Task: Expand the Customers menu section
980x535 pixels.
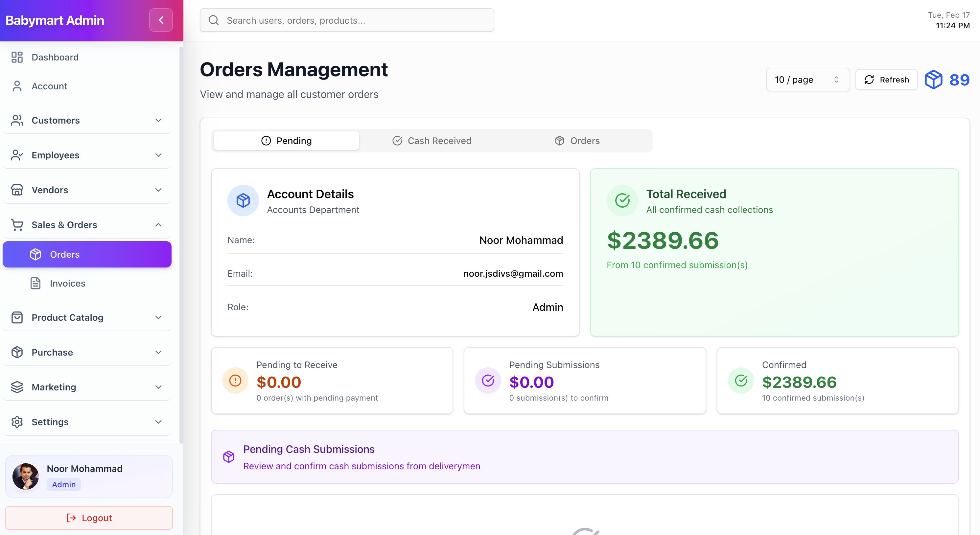Action: coord(87,120)
